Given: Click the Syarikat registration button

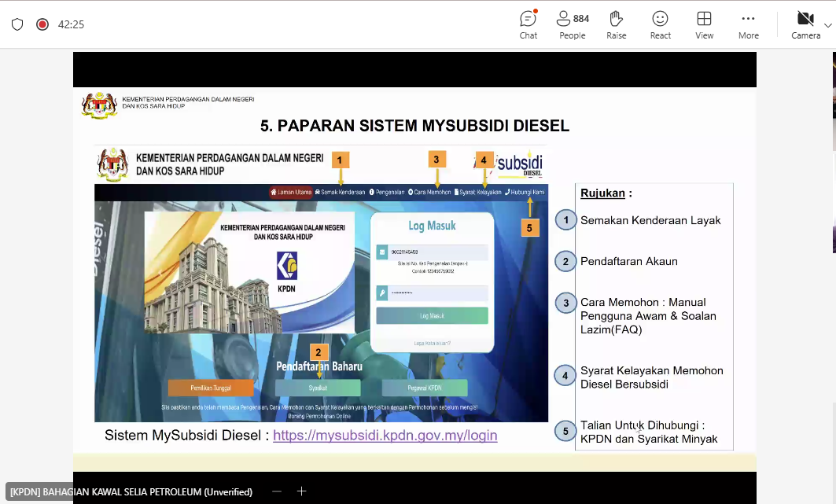Looking at the screenshot, I should click(x=318, y=388).
